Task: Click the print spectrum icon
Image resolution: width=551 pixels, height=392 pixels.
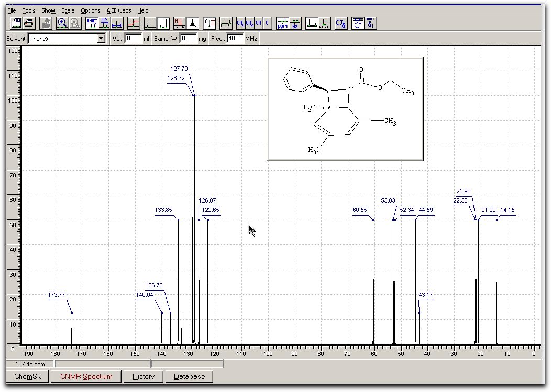Action: point(29,23)
